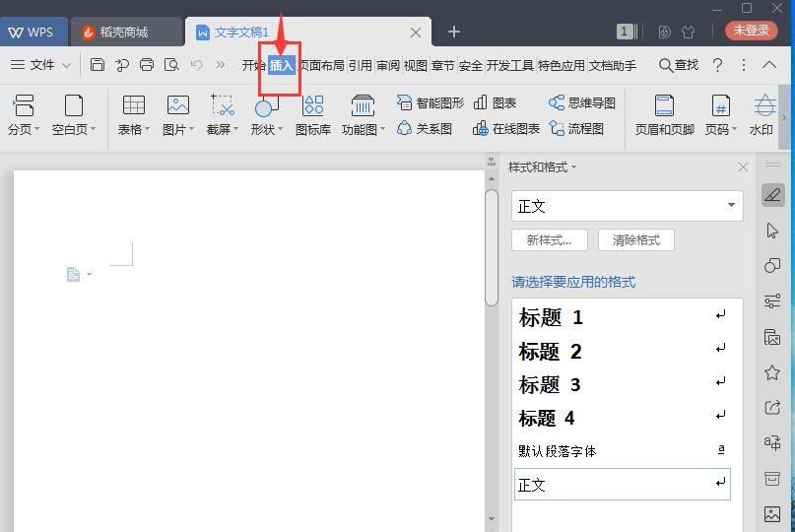Open the screenshot tool (截屏)
795x532 pixels.
point(222,115)
